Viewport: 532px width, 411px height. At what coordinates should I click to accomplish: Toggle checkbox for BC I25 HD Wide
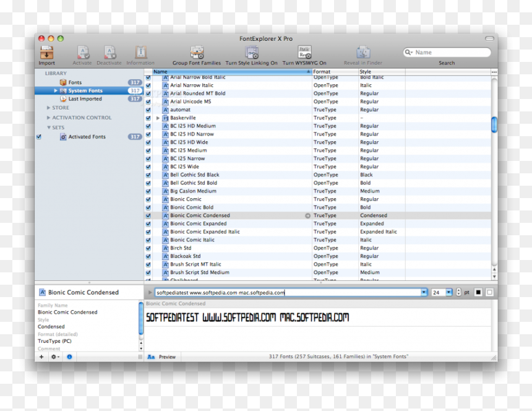pyautogui.click(x=148, y=142)
